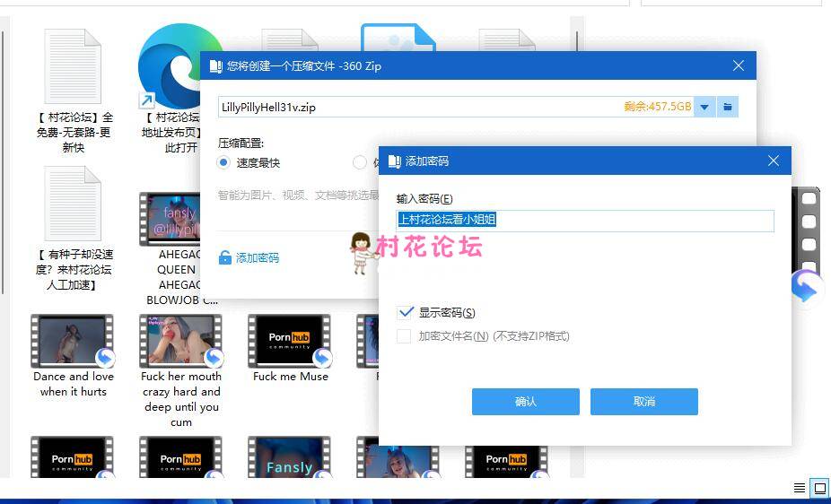Screen dimensions: 831x504
Task: Select the text file starting with 有种子却没速度
Action: [x=74, y=204]
